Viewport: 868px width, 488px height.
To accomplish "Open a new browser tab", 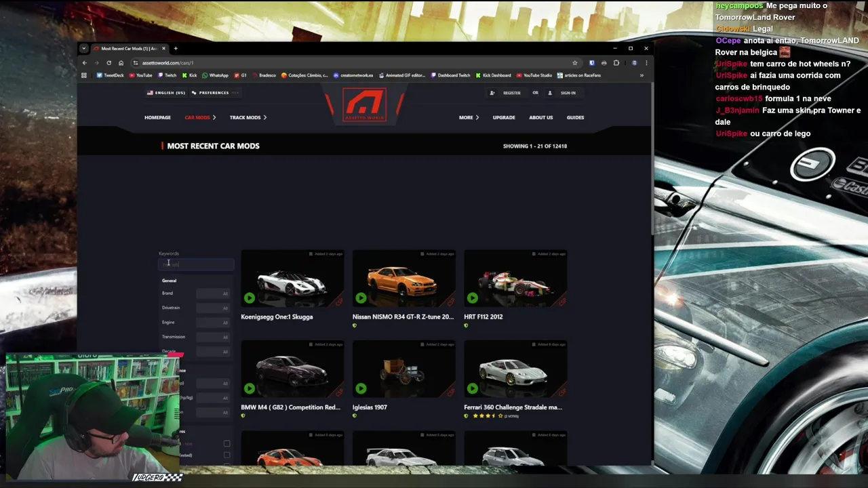I will pos(175,49).
